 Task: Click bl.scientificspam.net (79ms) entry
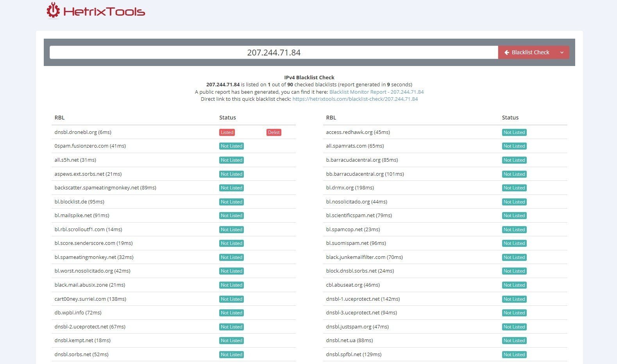pos(359,215)
